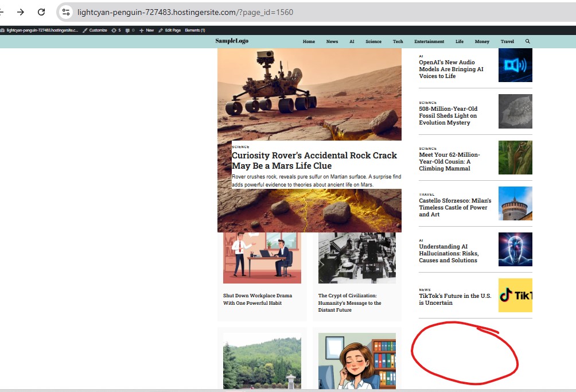Click the glowing AI head thumbnail
Screen dimensions: 576x392
click(515, 250)
